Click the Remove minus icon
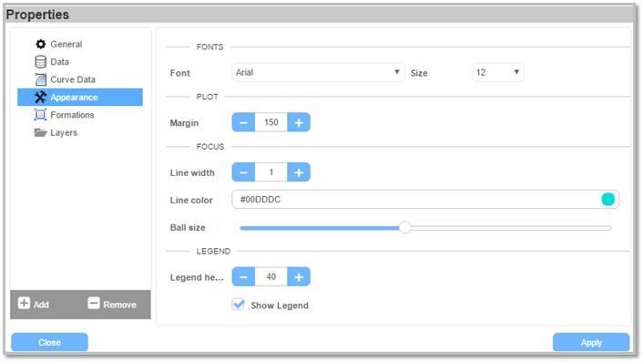The image size is (644, 363). point(94,304)
